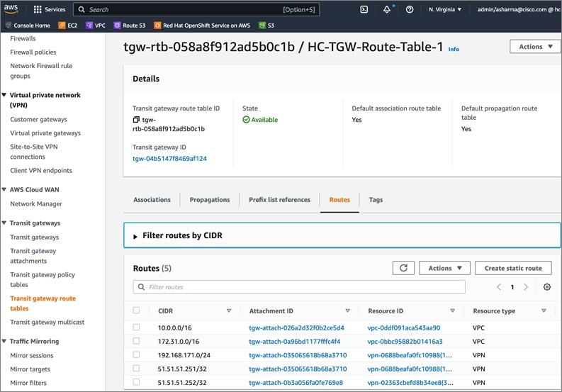
Task: Switch to the Associations tab
Action: [152, 200]
